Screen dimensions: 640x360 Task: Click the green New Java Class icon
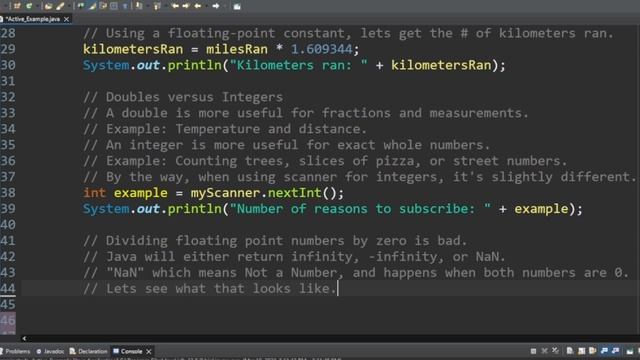point(29,6)
